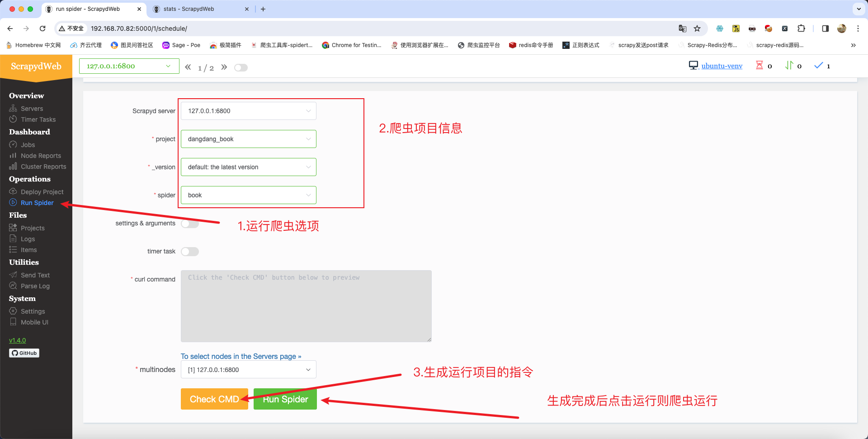Click the running jobs arrows icon
Viewport: 868px width, 439px height.
(789, 66)
